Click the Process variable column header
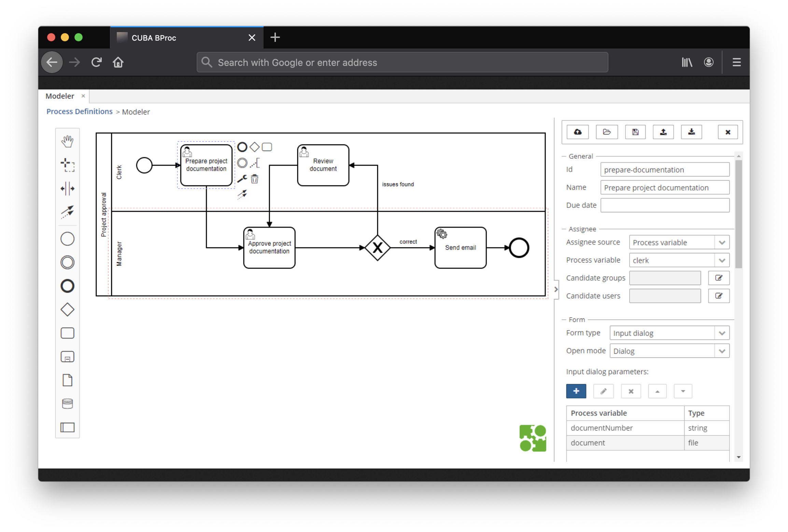Viewport: 788px width, 532px height. pos(625,413)
